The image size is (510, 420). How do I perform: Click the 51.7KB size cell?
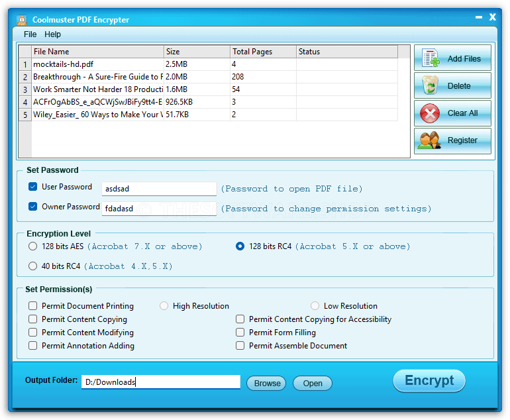197,115
